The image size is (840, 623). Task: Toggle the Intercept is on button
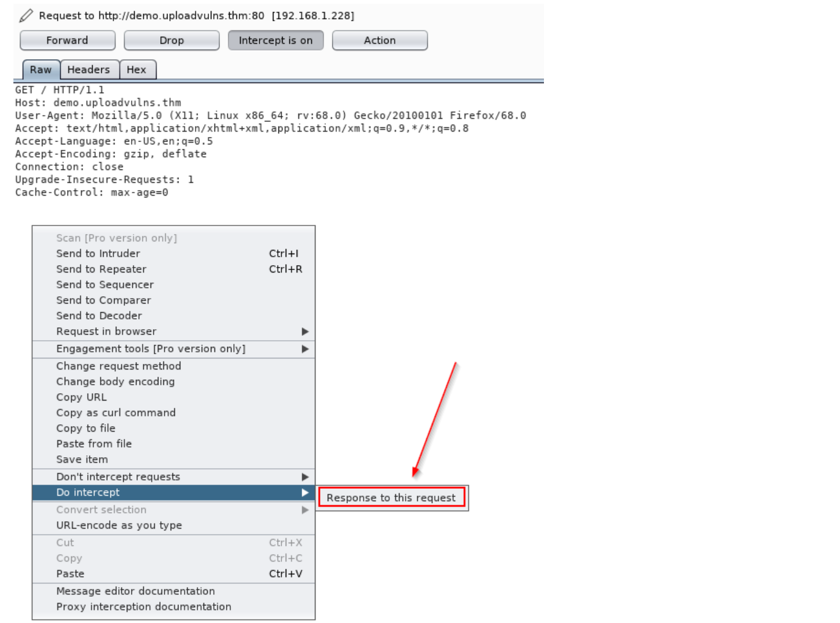[275, 40]
